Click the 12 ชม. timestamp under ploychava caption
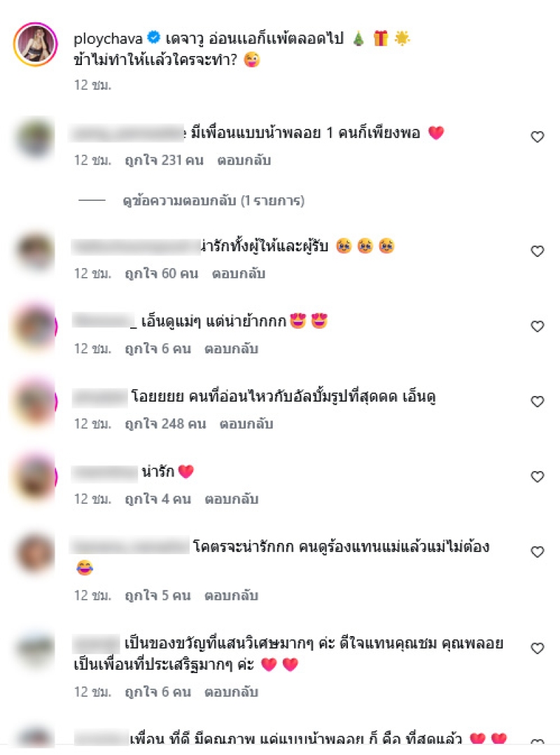Viewport: 560px width, 755px height. pos(92,85)
